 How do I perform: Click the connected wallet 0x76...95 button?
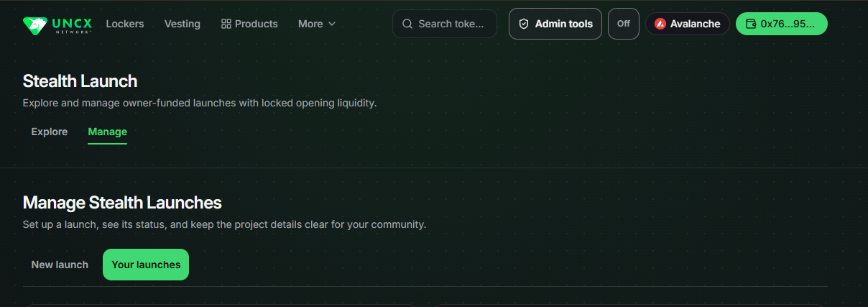click(x=782, y=24)
